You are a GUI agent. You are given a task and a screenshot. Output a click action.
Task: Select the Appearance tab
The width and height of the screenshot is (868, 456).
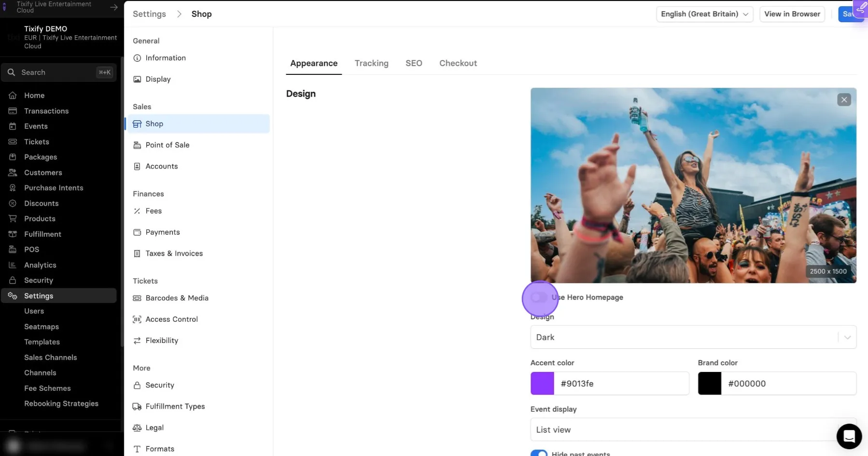314,63
